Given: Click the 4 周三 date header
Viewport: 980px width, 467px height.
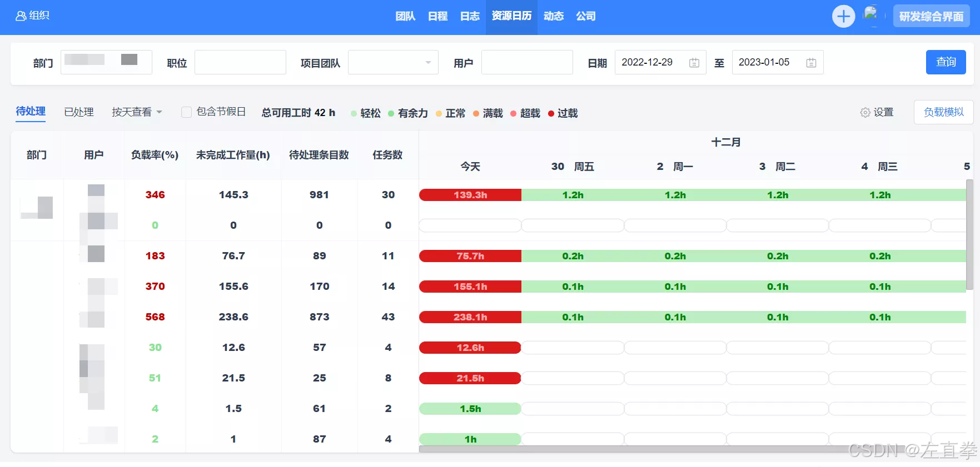Looking at the screenshot, I should (x=879, y=167).
